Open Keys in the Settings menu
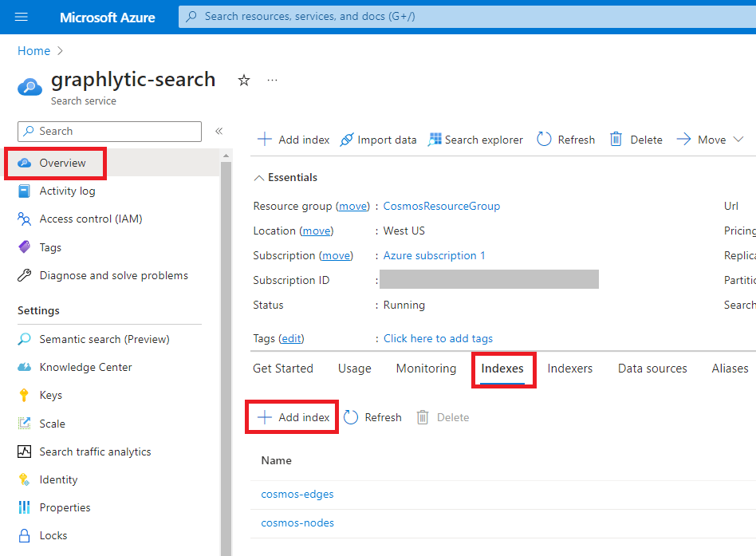756x556 pixels. coord(50,396)
